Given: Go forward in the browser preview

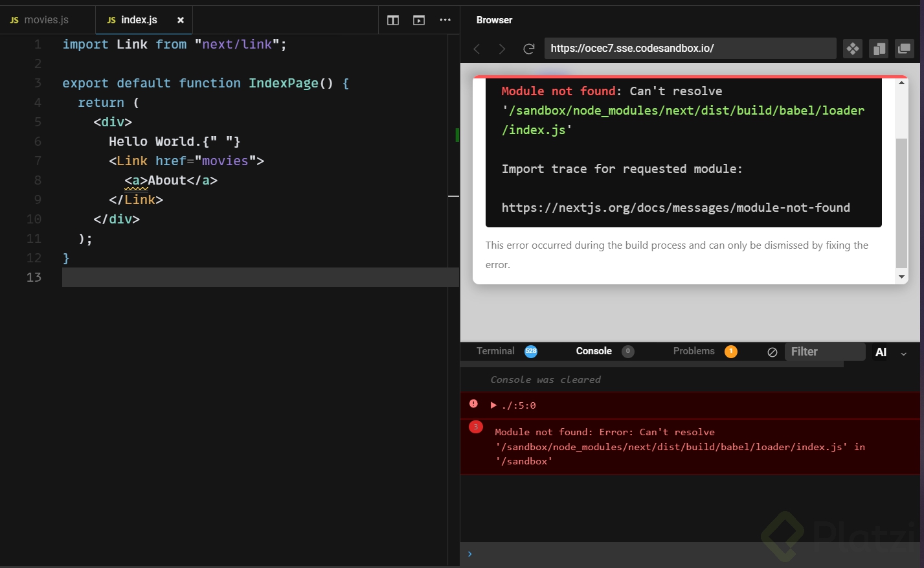Looking at the screenshot, I should coord(502,49).
